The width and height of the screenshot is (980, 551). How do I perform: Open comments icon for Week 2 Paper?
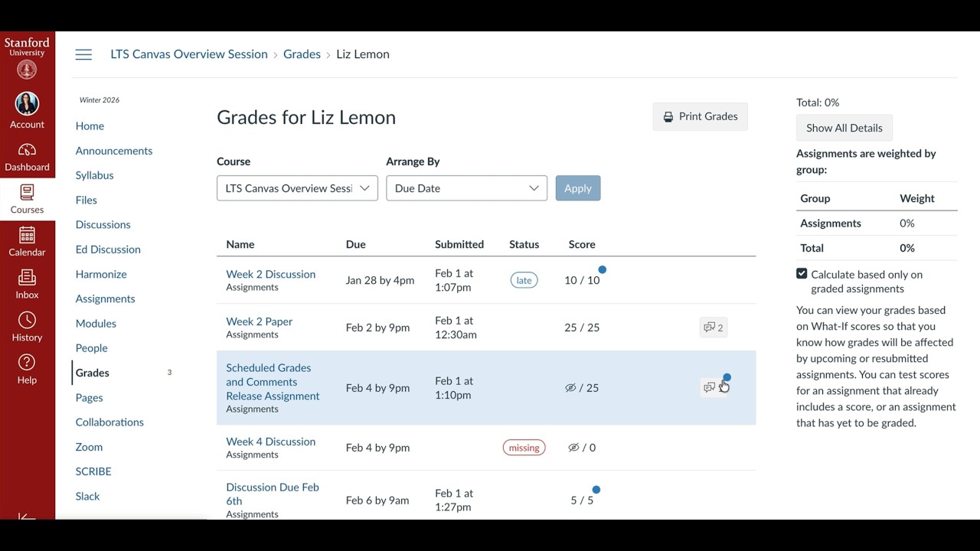pyautogui.click(x=713, y=328)
